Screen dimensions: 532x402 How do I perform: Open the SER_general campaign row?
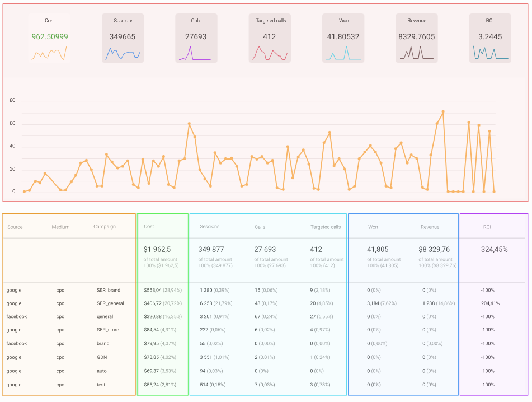coord(265,303)
